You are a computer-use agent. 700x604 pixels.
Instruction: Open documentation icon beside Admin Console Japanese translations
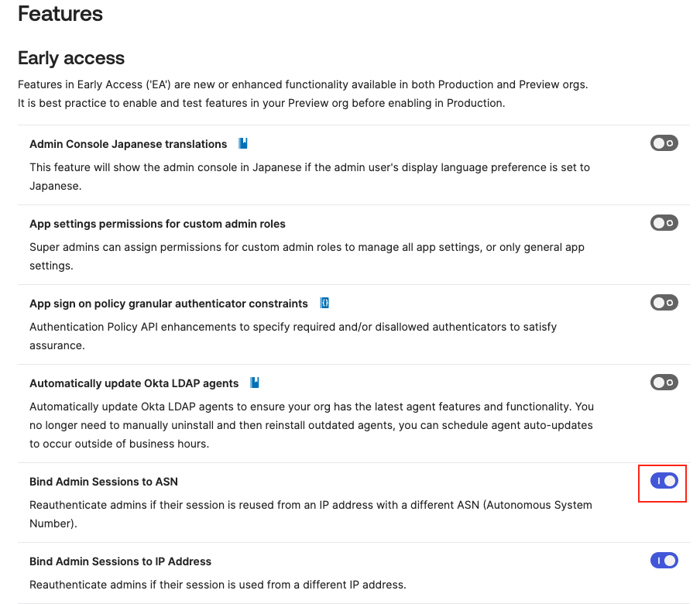point(243,143)
